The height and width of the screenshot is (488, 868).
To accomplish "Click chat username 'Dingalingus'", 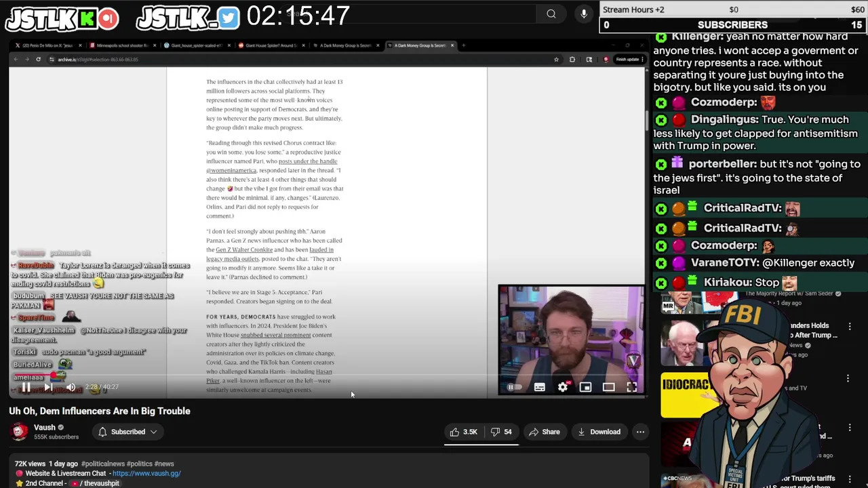I will 724,120.
